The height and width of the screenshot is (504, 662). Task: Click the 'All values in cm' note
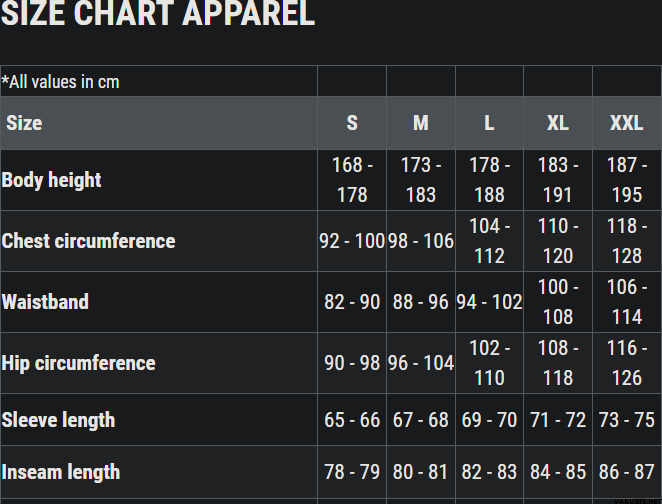pos(60,81)
